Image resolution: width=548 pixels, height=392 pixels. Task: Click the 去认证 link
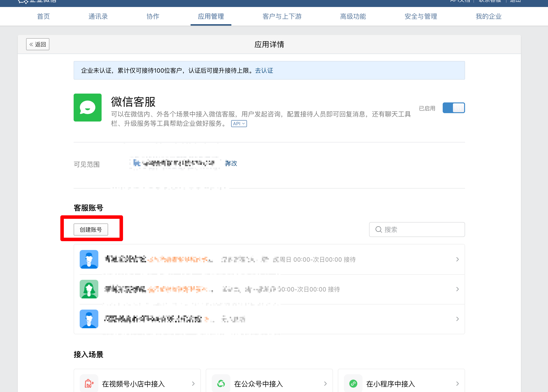point(264,71)
